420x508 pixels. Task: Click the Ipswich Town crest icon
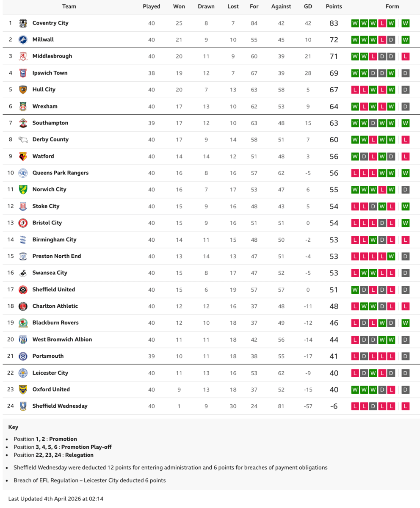[23, 73]
